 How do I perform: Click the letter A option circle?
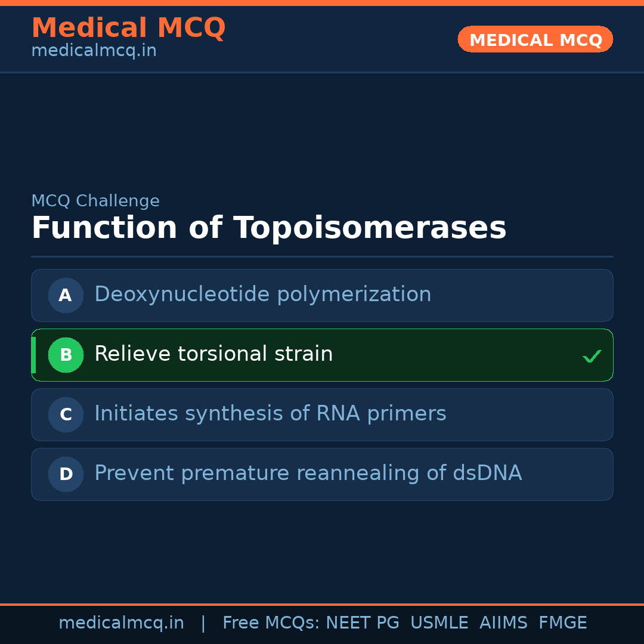pyautogui.click(x=66, y=295)
